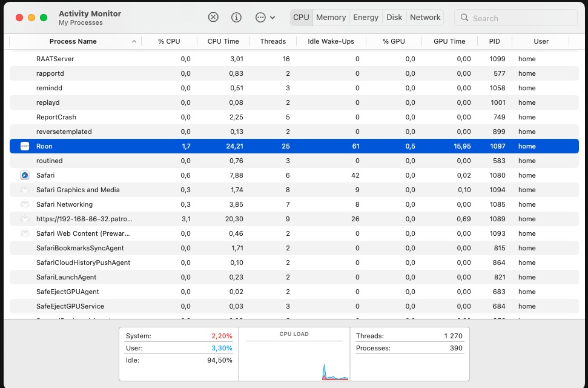
Task: Sort by the Idle Wake-Ups column header
Action: point(331,41)
